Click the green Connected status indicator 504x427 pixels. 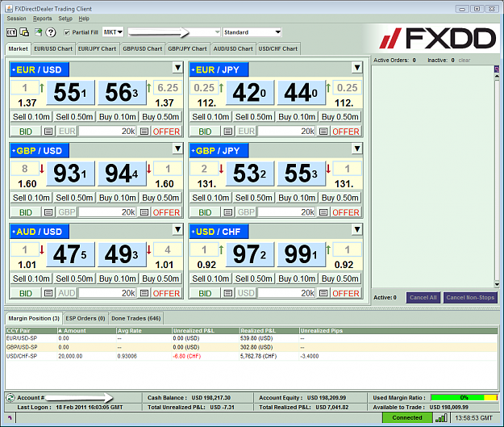click(407, 417)
